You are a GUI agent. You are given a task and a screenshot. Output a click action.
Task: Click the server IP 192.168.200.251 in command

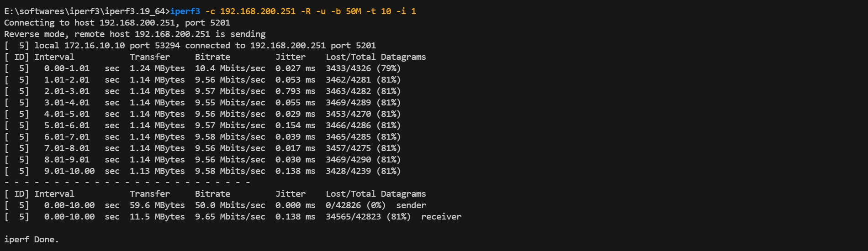(258, 11)
